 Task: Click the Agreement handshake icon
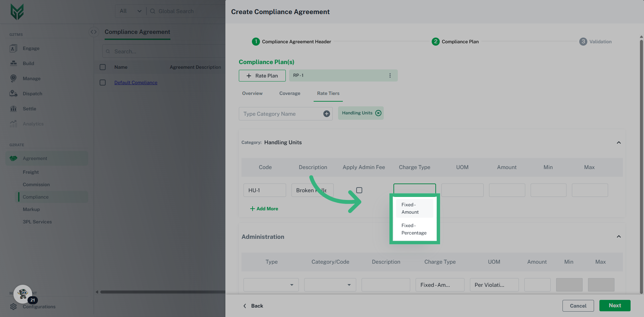pos(13,158)
